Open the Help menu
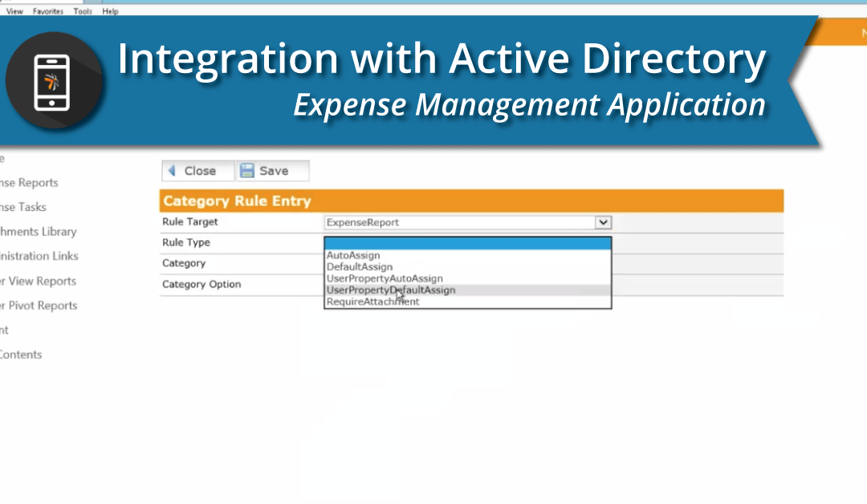This screenshot has height=504, width=867. [x=110, y=11]
